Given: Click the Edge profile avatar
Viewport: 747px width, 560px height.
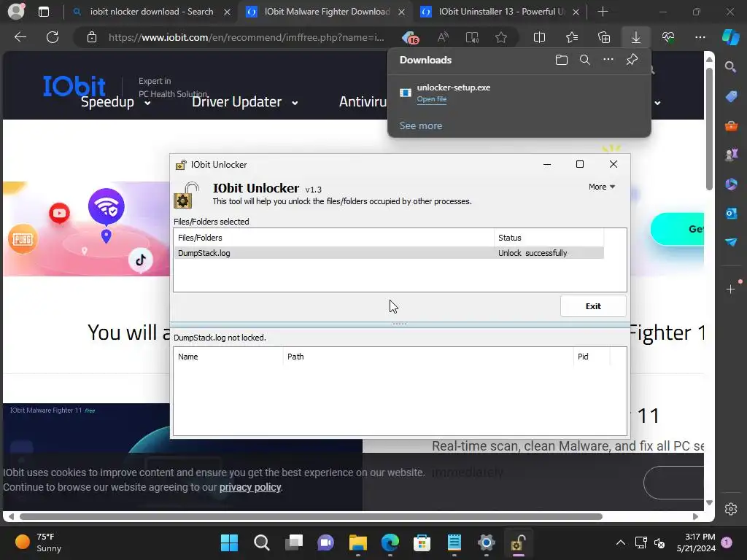Looking at the screenshot, I should (16, 12).
